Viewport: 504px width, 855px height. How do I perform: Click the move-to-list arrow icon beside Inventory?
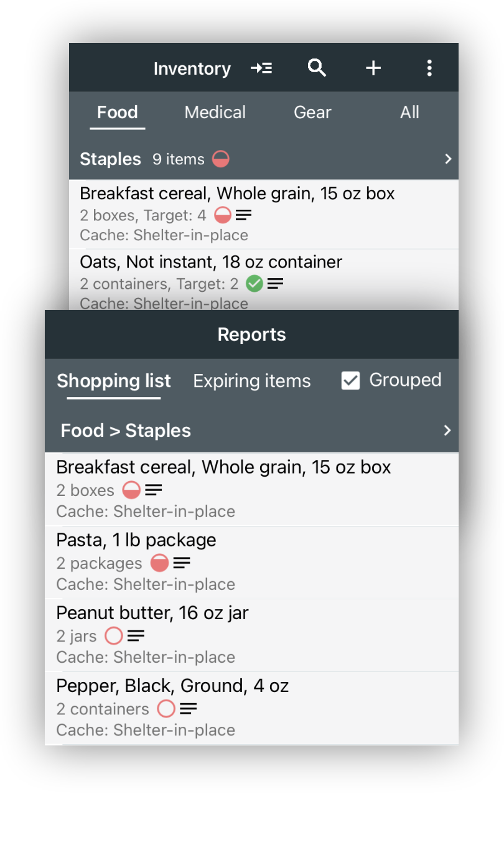pos(261,68)
